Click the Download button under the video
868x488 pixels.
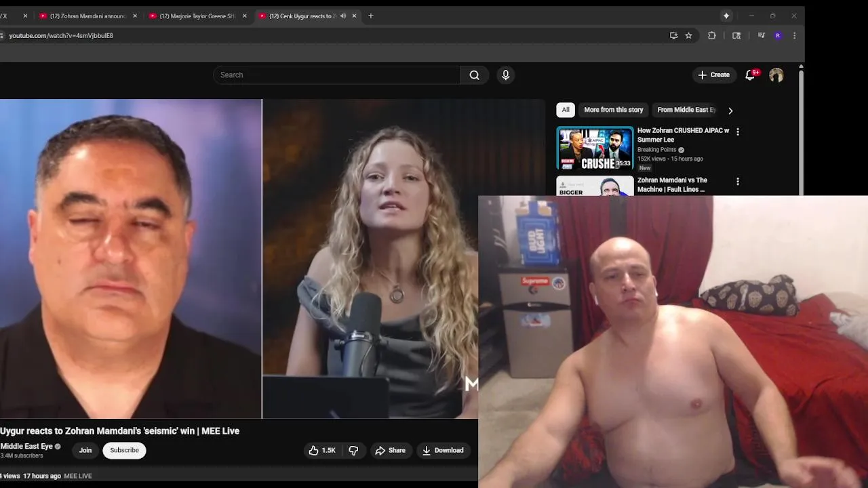coord(442,450)
